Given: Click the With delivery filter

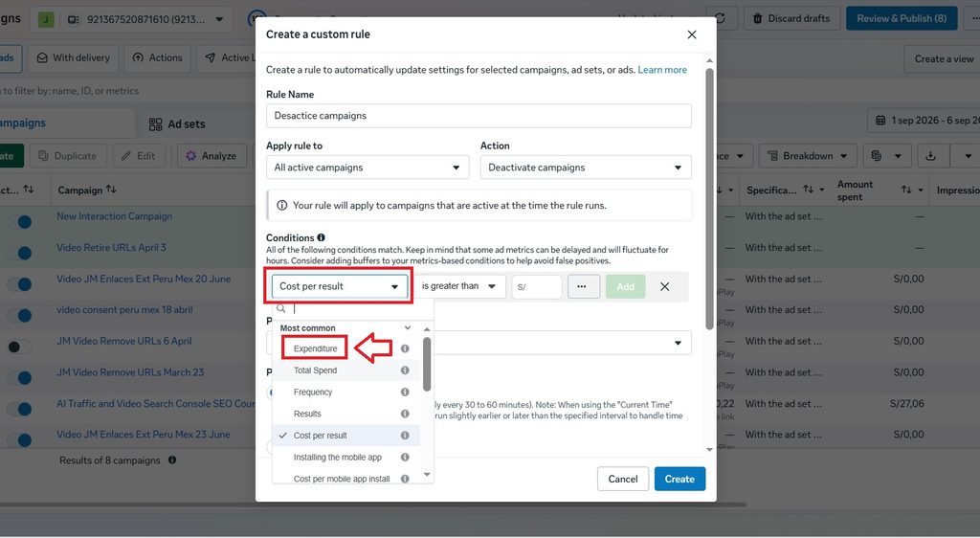Looking at the screenshot, I should (x=73, y=58).
